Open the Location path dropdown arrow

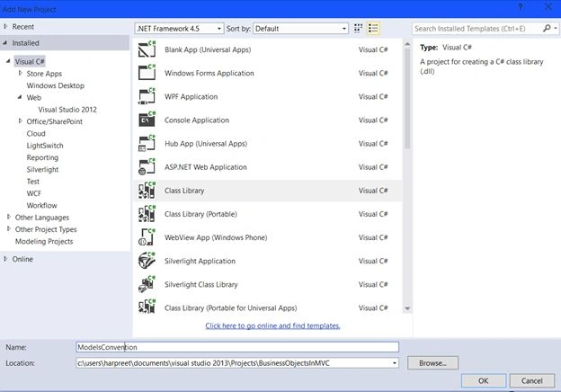coord(394,363)
